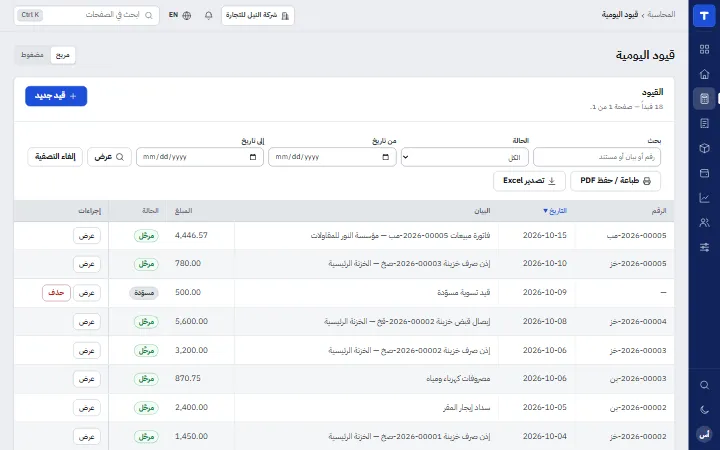Click the T app logo in sidebar

click(x=704, y=16)
